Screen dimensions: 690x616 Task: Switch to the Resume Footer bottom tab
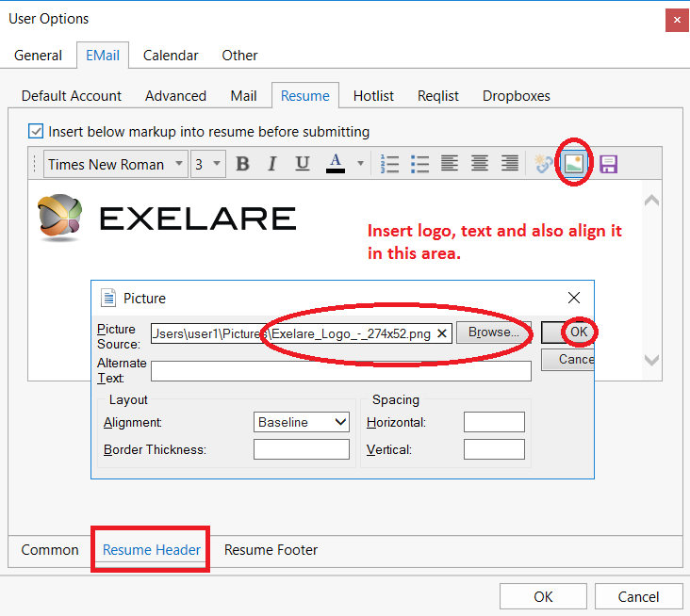click(271, 550)
